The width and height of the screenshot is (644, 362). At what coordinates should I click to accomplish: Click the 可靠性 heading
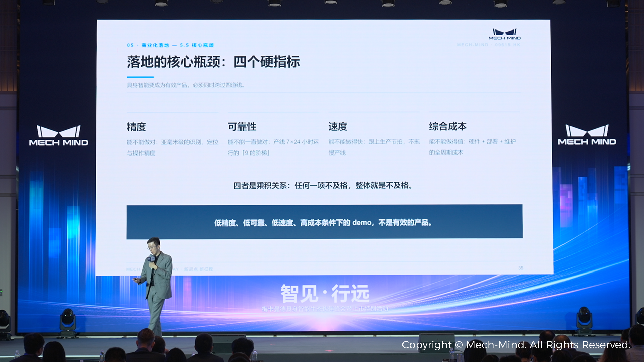tap(242, 127)
